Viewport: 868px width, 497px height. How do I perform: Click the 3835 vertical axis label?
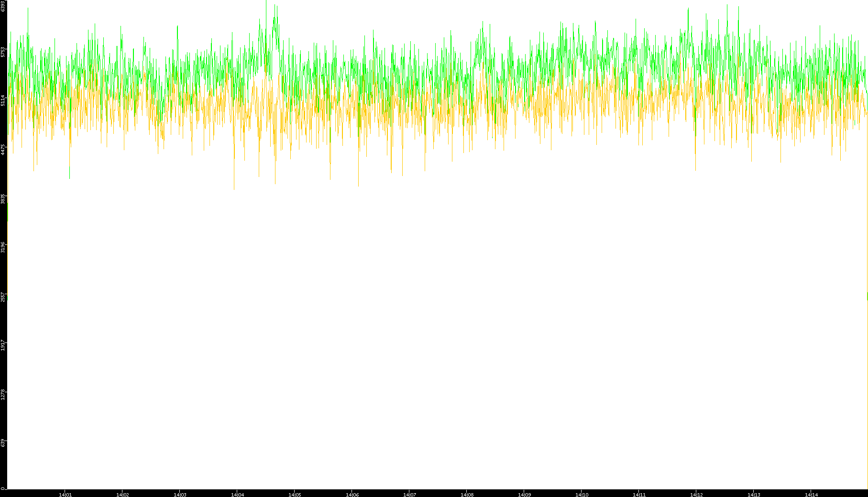tap(3, 199)
